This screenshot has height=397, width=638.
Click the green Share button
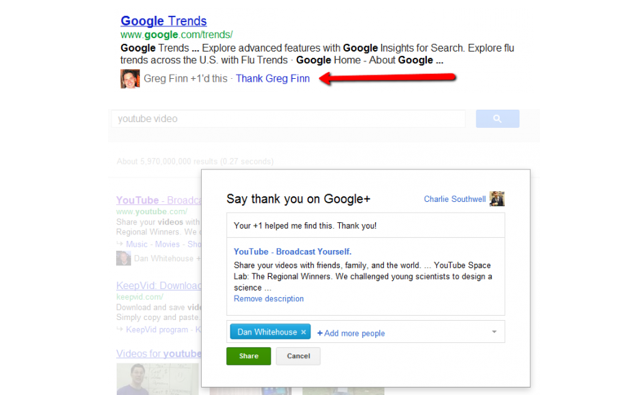coord(249,356)
